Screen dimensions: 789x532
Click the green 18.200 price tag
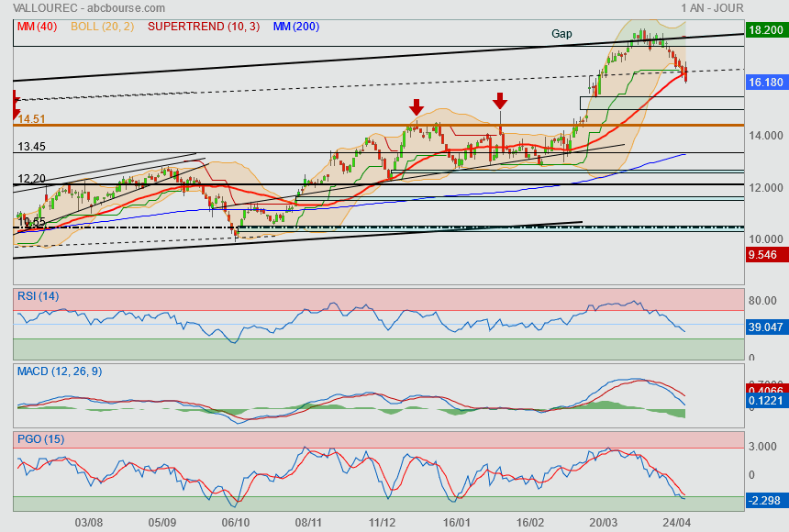tap(766, 29)
